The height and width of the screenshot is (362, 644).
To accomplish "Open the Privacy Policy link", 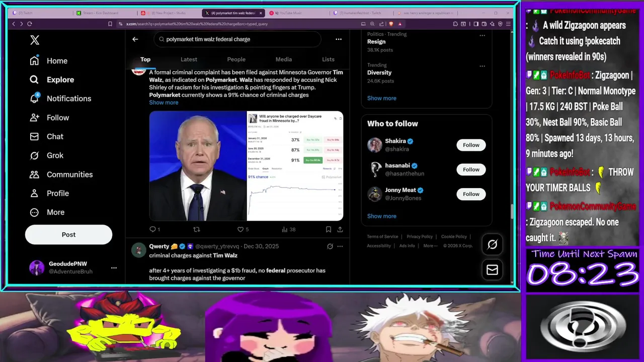I will point(420,237).
